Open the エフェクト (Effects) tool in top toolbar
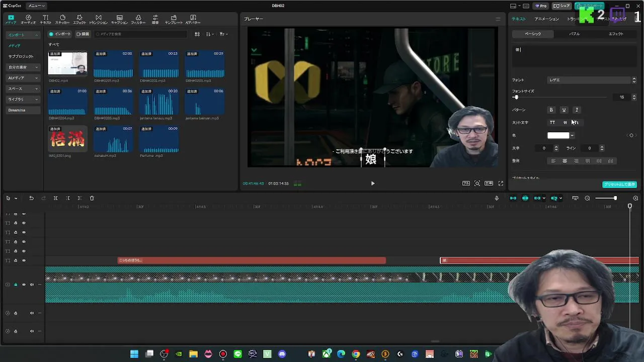644x362 pixels. click(79, 20)
